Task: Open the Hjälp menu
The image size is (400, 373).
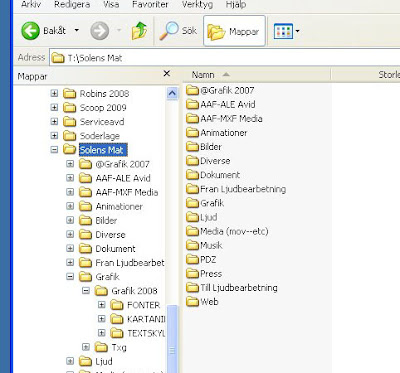Action: click(236, 4)
